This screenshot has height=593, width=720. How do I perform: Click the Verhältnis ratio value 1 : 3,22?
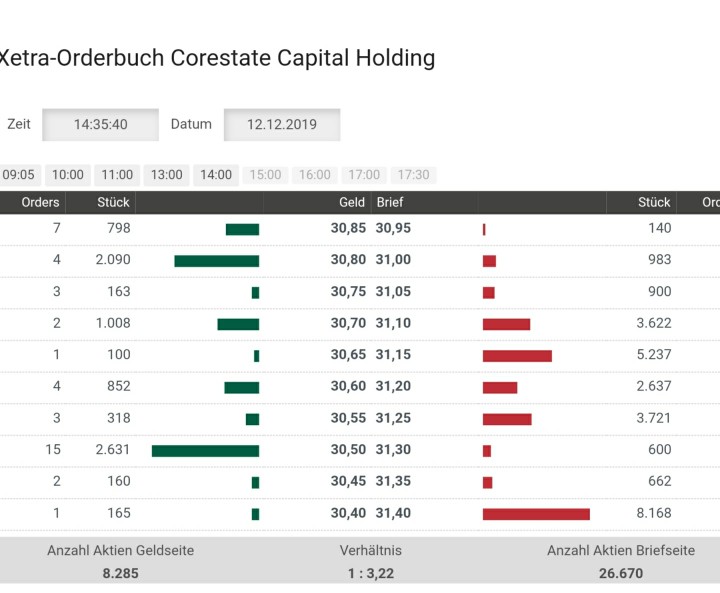[371, 573]
